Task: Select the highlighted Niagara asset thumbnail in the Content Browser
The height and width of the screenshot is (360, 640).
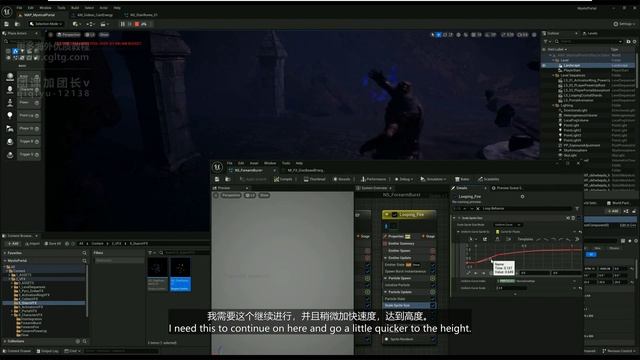Action: (180, 273)
